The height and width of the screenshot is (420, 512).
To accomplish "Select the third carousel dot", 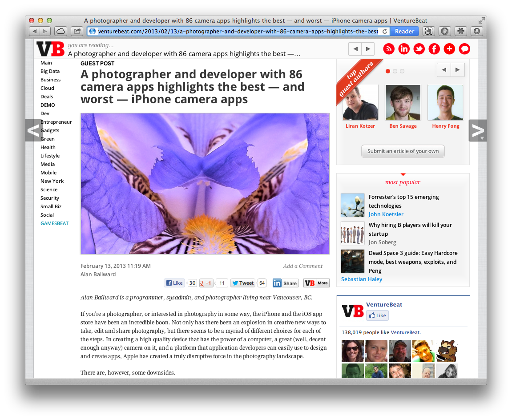I will (402, 71).
